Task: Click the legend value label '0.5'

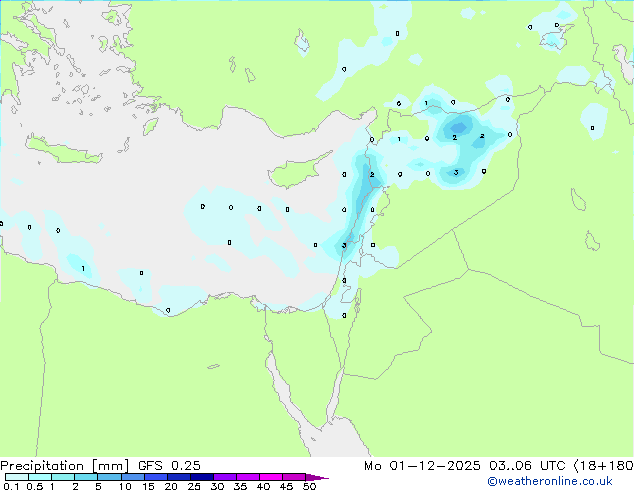Action: [x=35, y=486]
